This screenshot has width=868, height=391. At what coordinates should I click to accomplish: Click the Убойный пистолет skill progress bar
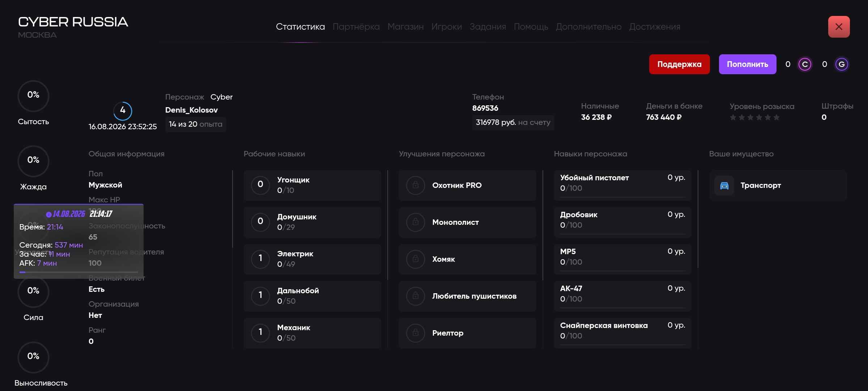tap(622, 197)
